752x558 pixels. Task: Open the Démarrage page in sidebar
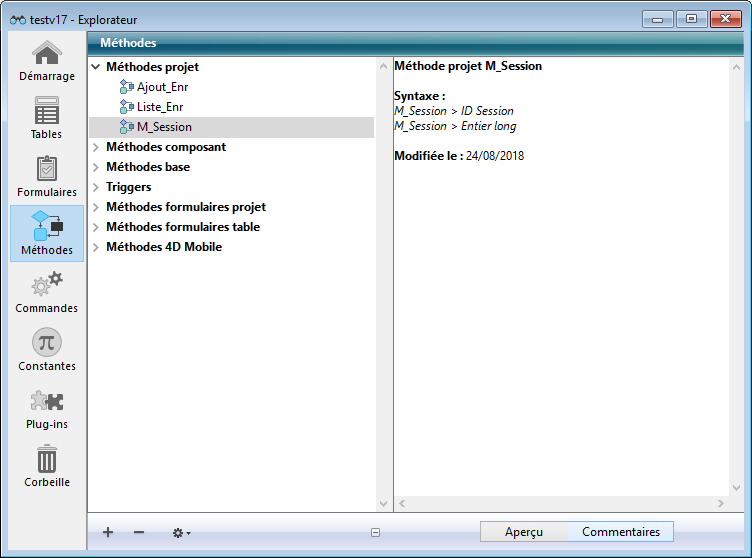47,60
